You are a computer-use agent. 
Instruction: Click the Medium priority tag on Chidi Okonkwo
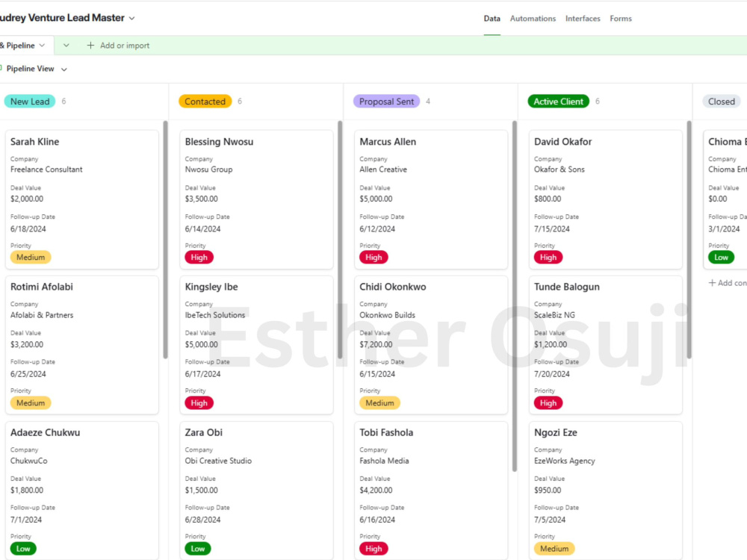379,403
